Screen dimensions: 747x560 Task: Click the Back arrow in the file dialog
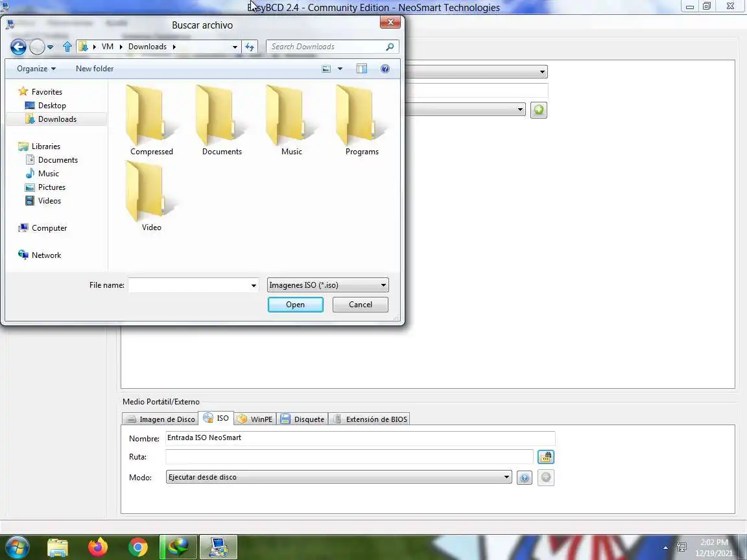(x=18, y=47)
